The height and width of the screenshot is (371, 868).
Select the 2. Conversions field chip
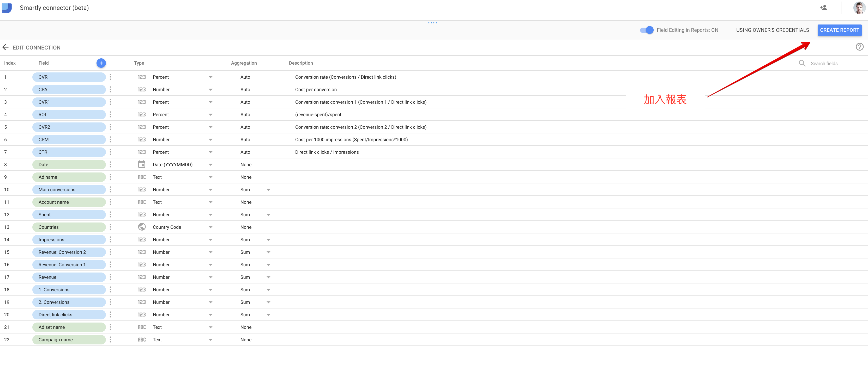69,302
